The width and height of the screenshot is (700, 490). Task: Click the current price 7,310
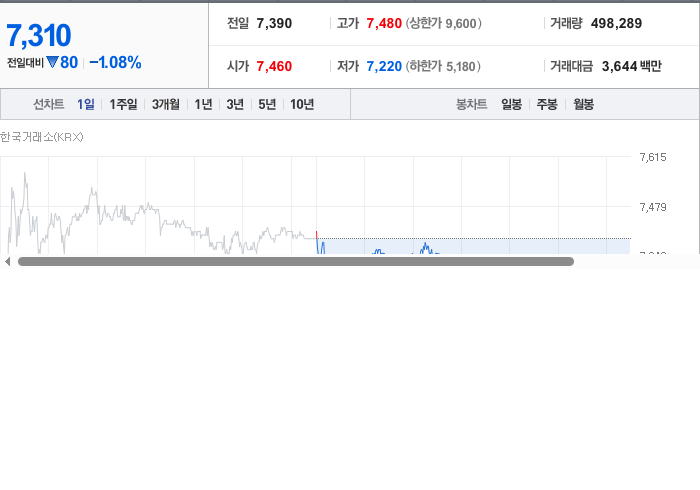pyautogui.click(x=39, y=35)
